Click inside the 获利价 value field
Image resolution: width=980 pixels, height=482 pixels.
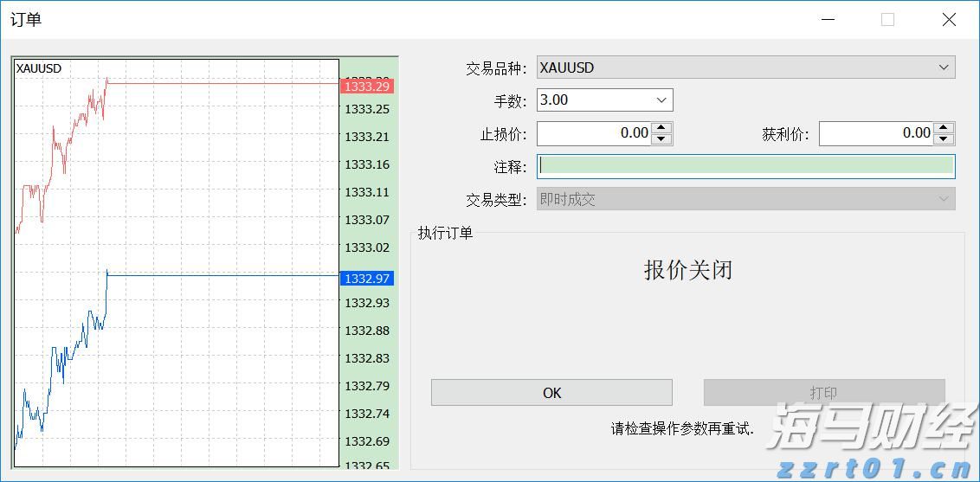876,133
